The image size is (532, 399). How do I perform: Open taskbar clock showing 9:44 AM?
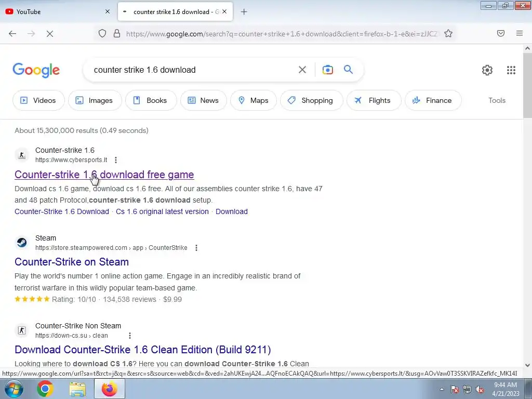[506, 389]
